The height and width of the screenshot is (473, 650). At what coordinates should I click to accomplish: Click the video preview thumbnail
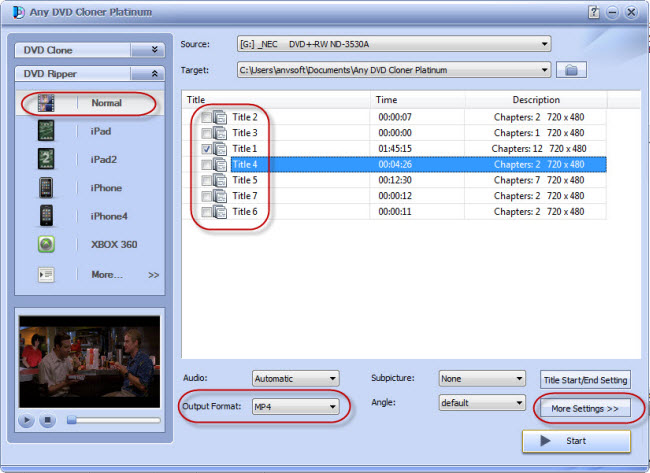[90, 362]
